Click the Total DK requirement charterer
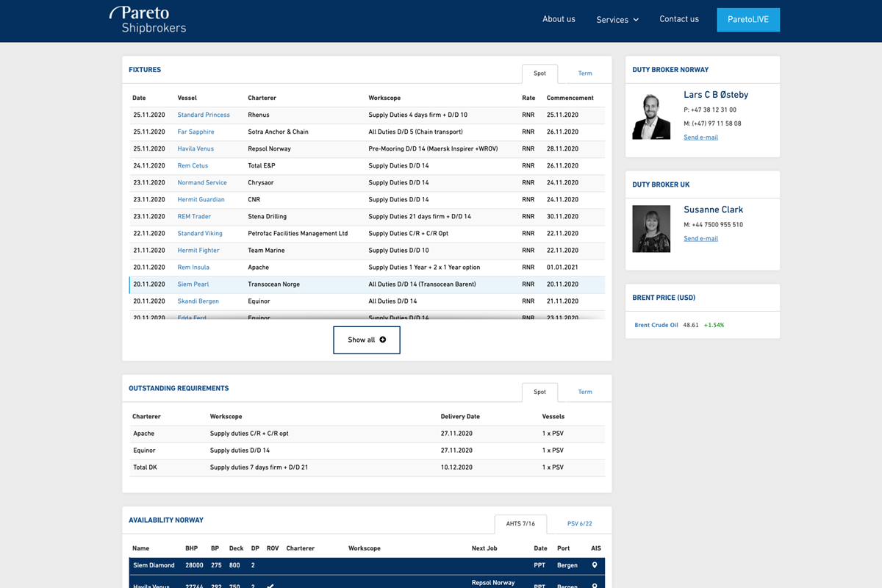 point(145,467)
